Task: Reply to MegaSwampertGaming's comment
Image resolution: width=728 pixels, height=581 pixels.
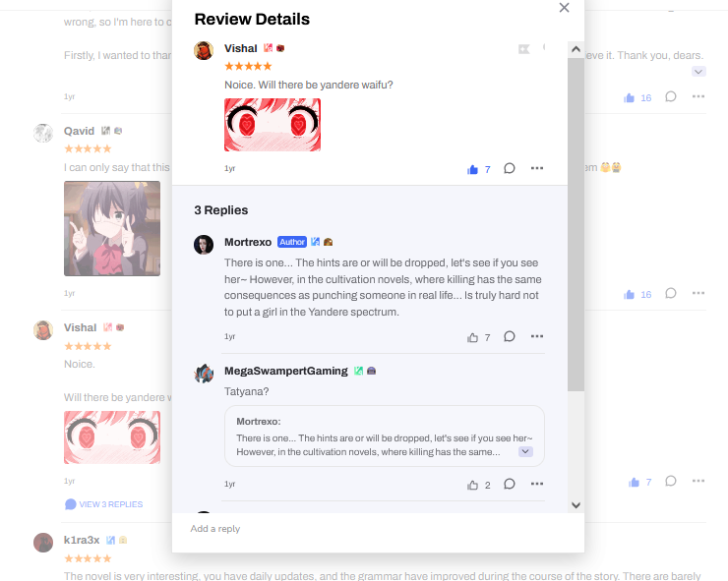Action: pos(510,484)
